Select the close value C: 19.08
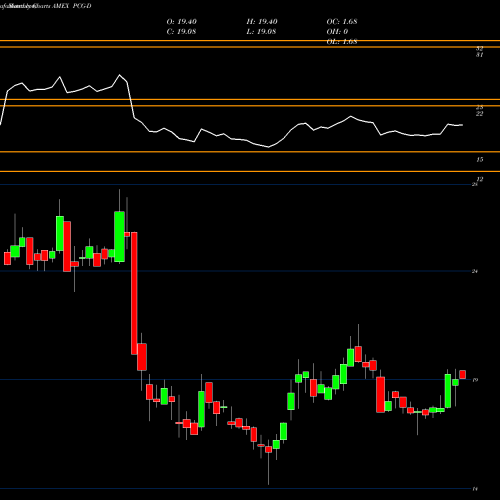This screenshot has width=500, height=500. pos(181,32)
